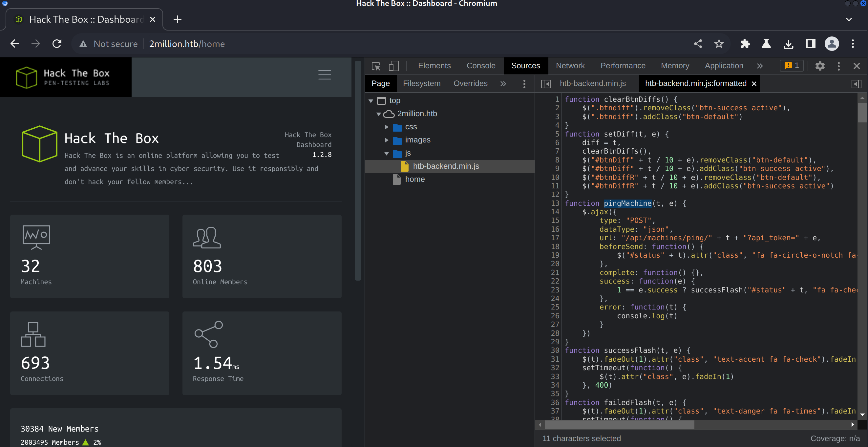
Task: Switch to the Console tab
Action: coord(481,66)
